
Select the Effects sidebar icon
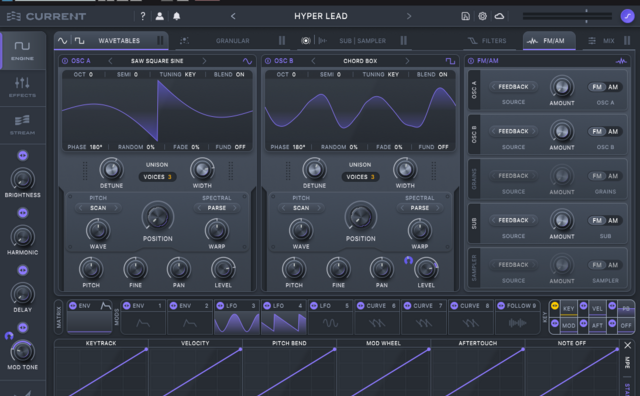22,87
